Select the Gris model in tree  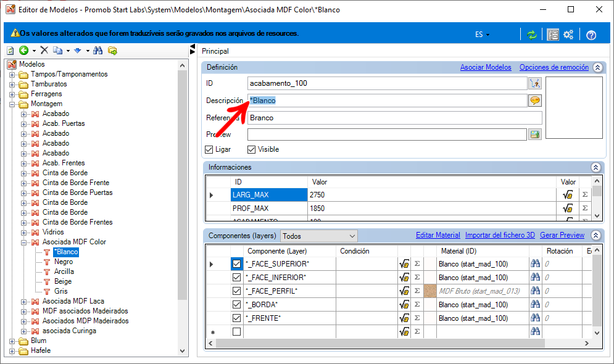click(x=60, y=291)
